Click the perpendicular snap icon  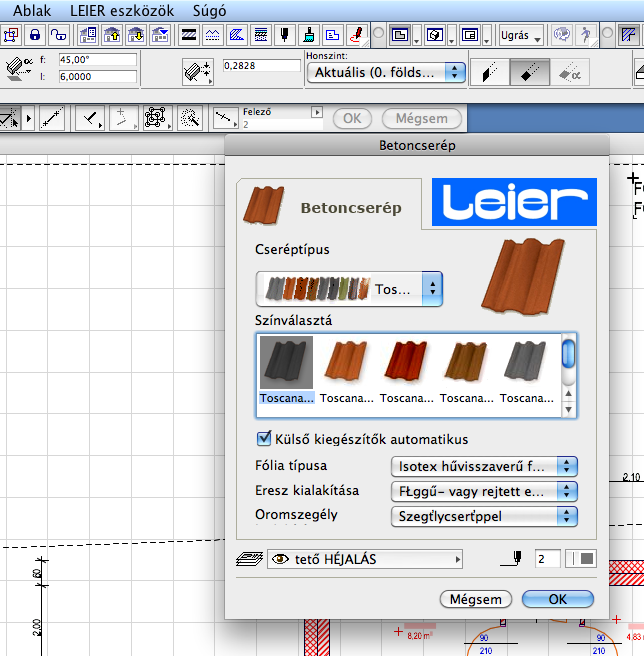click(x=90, y=118)
